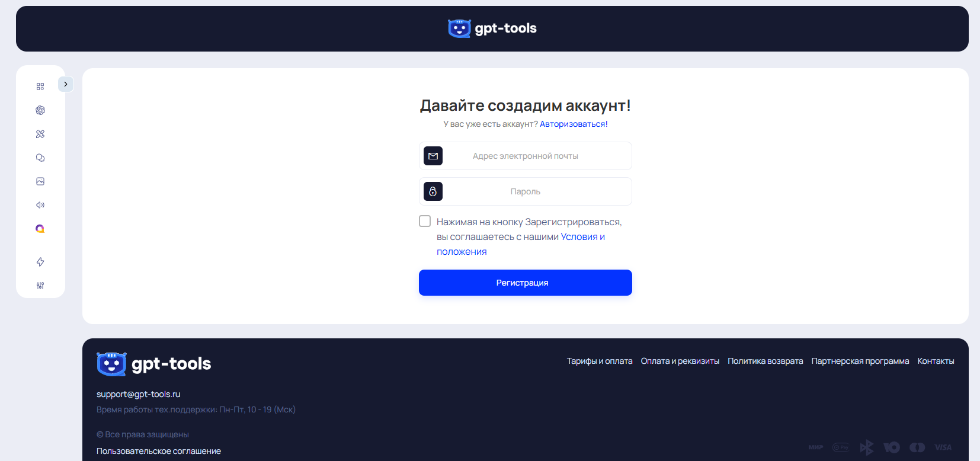Open the lightning bolt sidebar icon
The width and height of the screenshot is (980, 461).
40,262
